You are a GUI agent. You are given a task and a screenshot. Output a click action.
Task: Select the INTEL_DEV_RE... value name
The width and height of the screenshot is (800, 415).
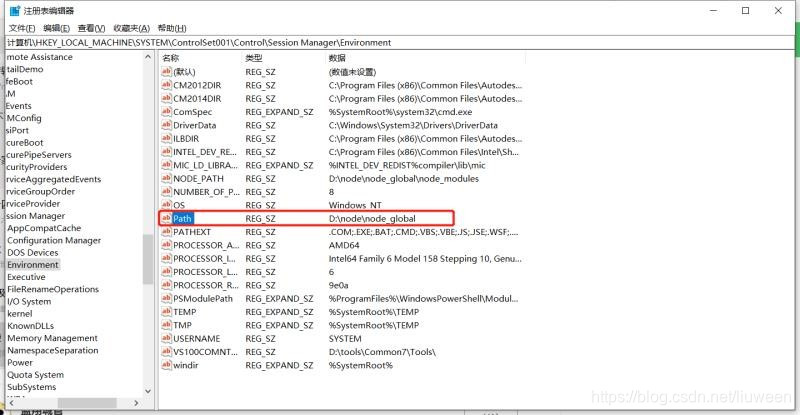pos(205,152)
